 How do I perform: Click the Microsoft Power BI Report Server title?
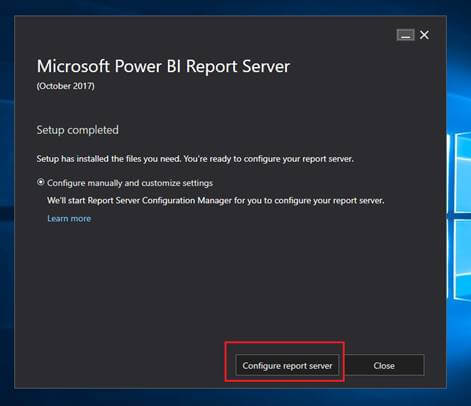pos(163,66)
